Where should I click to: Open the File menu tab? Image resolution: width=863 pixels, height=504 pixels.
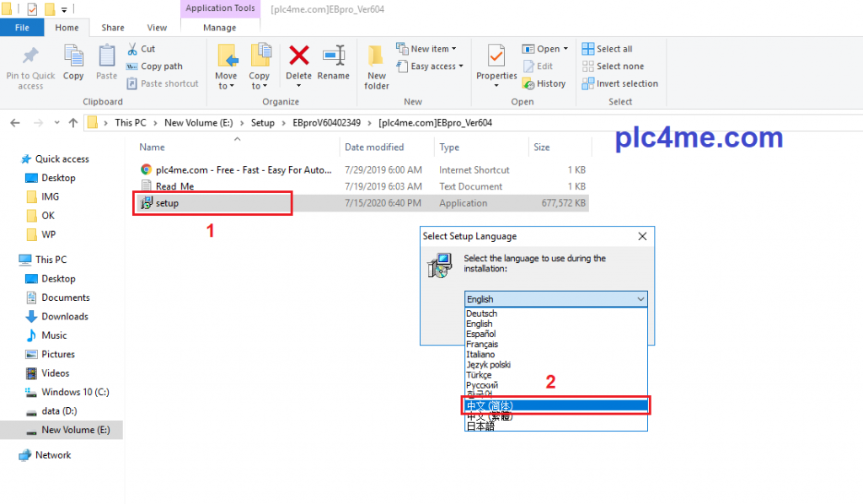(22, 28)
